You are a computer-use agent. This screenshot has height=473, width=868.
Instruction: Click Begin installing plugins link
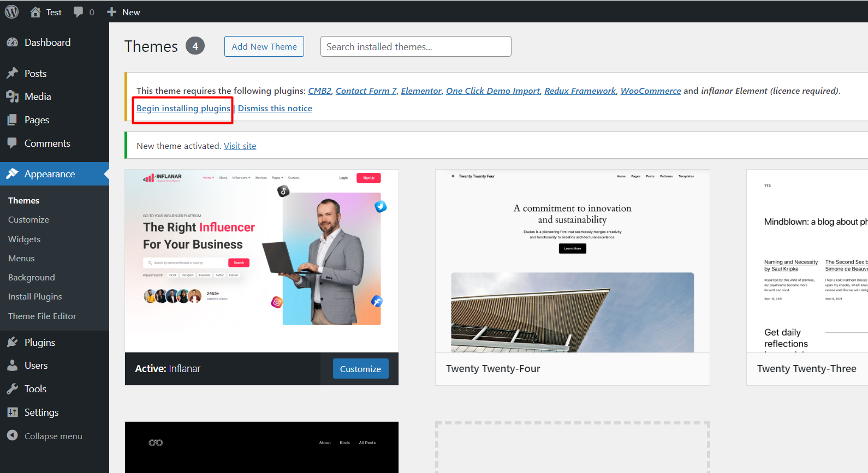click(183, 109)
